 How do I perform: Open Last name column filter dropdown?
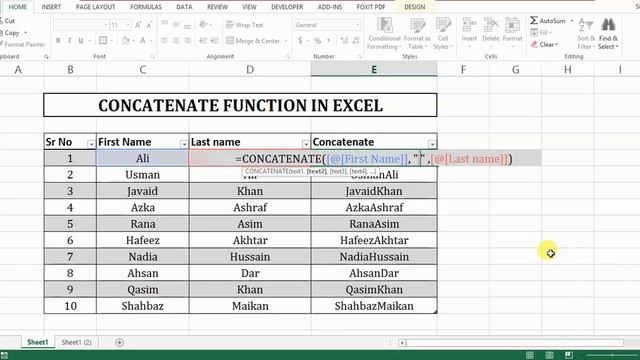pyautogui.click(x=305, y=144)
